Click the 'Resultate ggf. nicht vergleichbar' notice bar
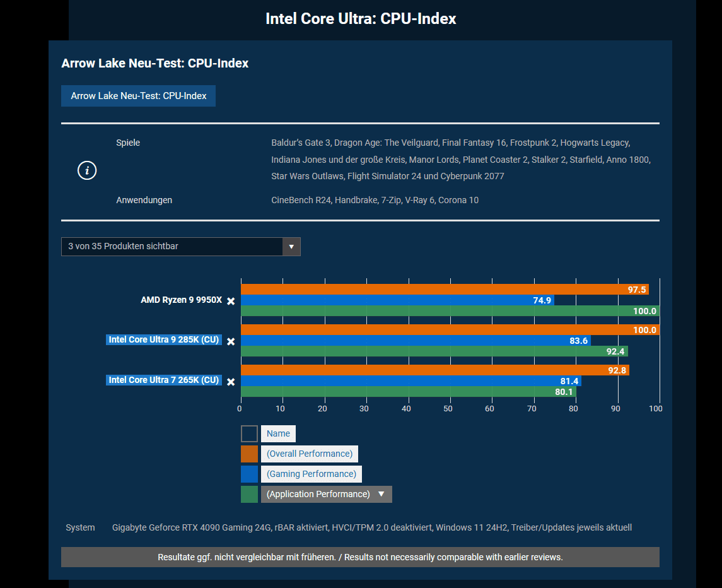722x588 pixels. [360, 557]
